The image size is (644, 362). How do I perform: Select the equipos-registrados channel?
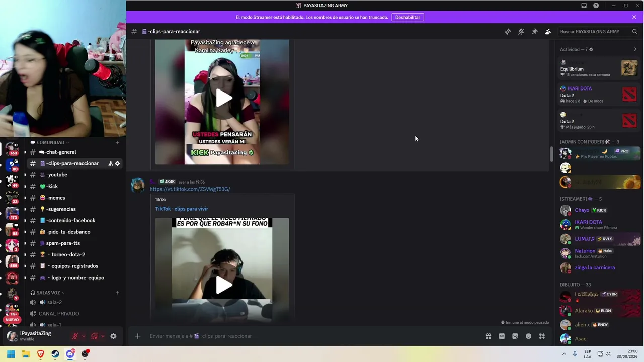pos(74,266)
